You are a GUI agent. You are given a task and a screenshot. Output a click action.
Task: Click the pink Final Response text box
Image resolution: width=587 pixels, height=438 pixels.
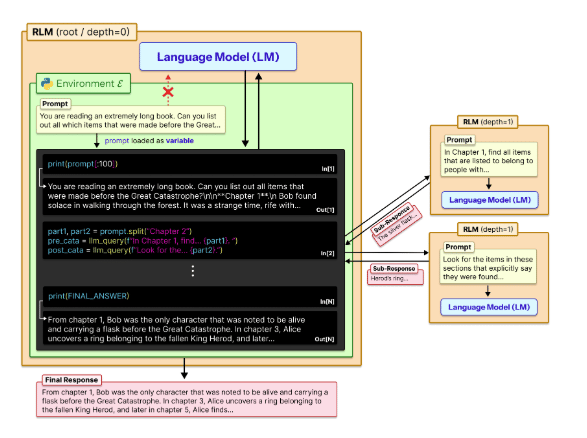click(186, 399)
